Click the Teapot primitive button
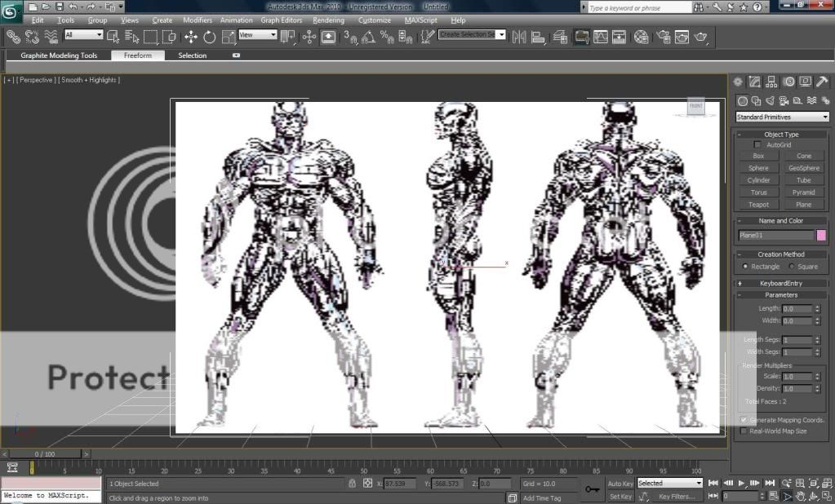835x504 pixels. [x=758, y=205]
